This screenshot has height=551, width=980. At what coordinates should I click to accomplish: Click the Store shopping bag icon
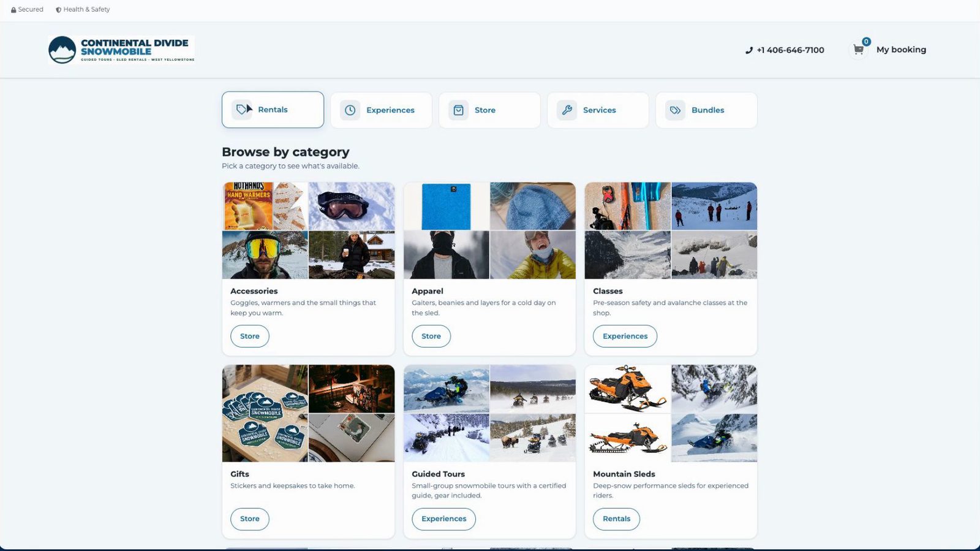pyautogui.click(x=458, y=110)
